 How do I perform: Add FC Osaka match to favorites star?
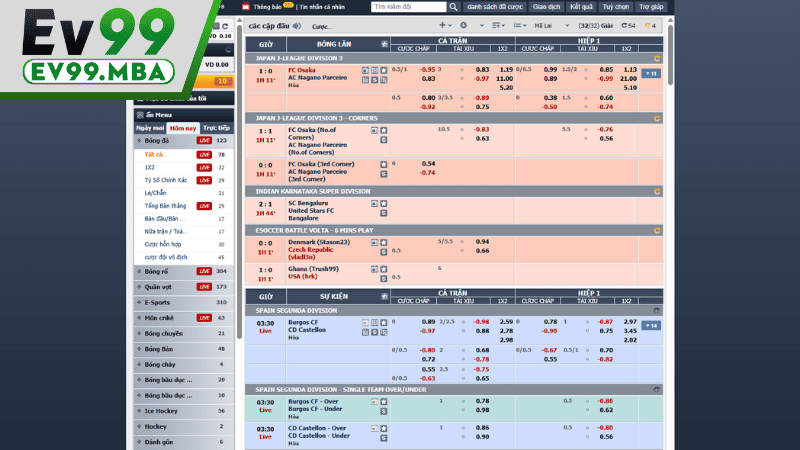[382, 70]
